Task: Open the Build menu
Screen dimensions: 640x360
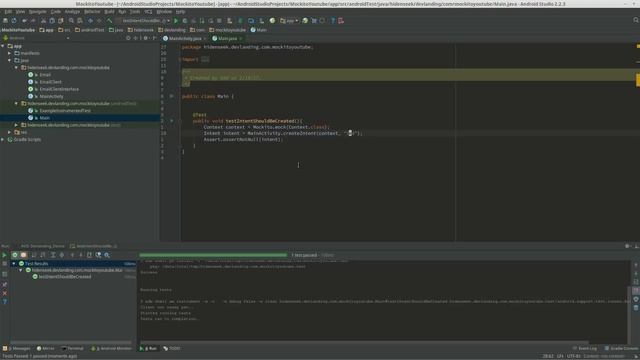Action: click(109, 12)
